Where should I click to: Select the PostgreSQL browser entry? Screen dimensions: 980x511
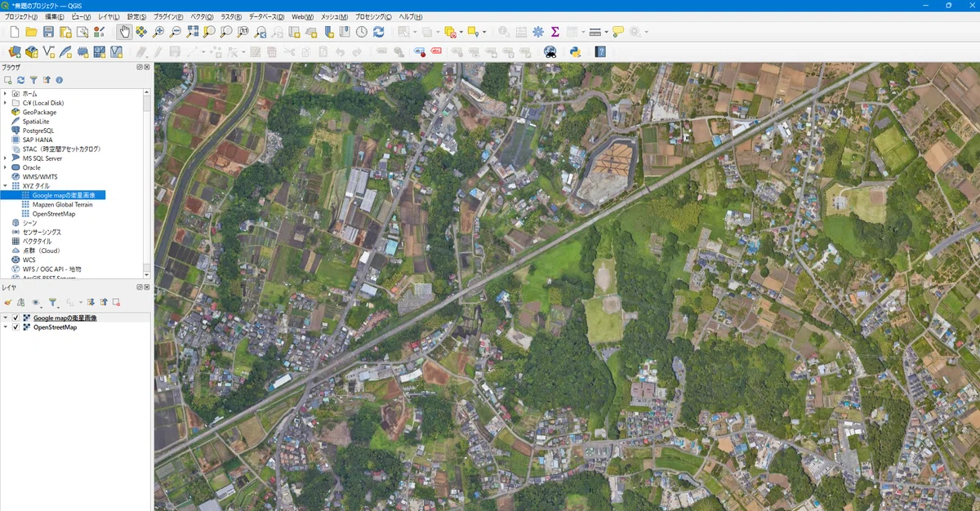38,131
